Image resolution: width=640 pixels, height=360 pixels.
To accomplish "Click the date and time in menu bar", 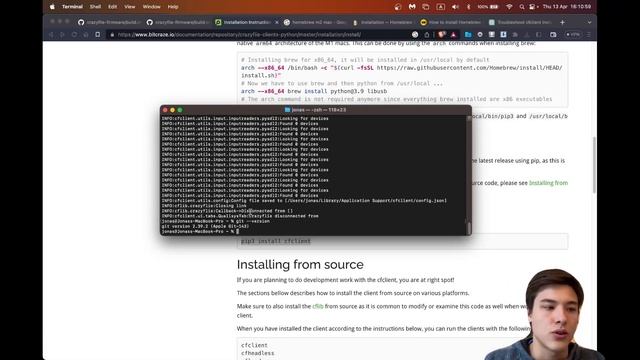I will pos(567,7).
